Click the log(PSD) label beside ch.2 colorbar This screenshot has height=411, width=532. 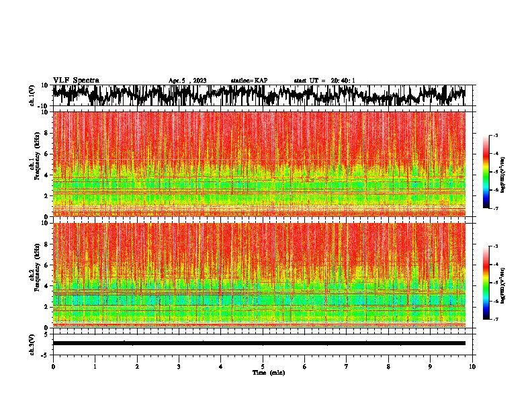tap(502, 285)
